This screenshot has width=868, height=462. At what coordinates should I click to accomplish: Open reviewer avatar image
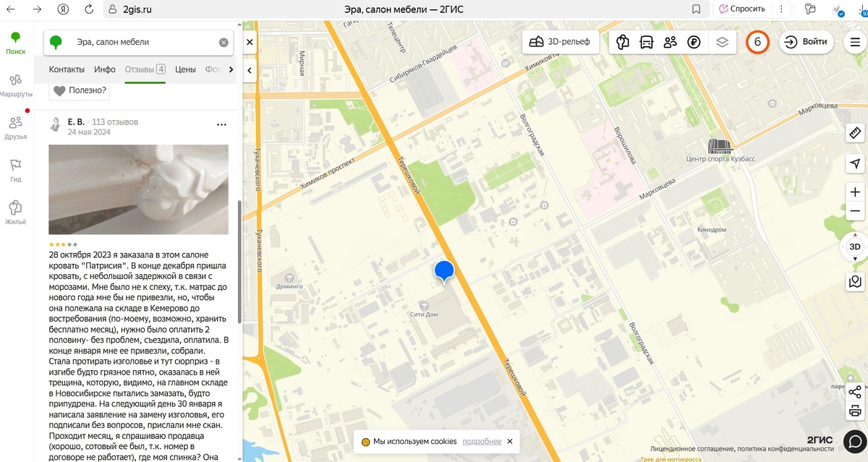(55, 125)
